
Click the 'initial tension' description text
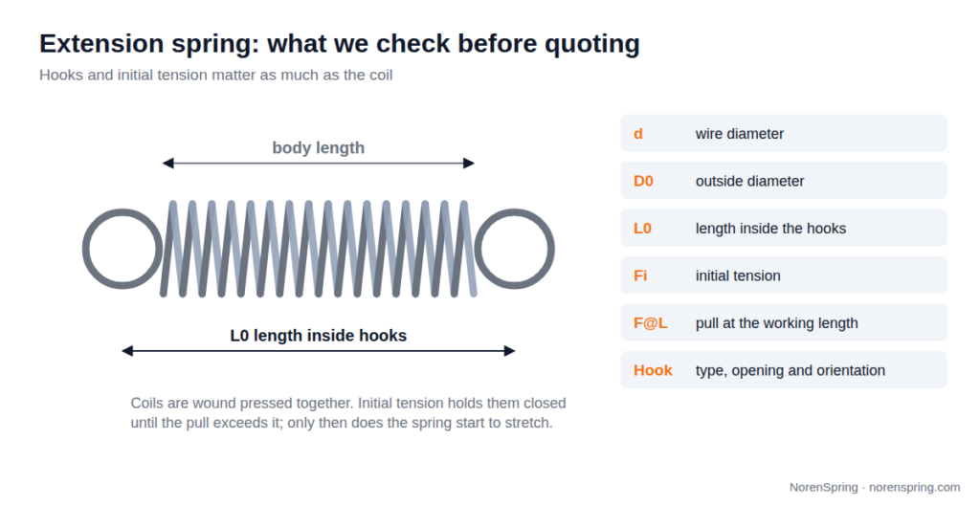[738, 275]
